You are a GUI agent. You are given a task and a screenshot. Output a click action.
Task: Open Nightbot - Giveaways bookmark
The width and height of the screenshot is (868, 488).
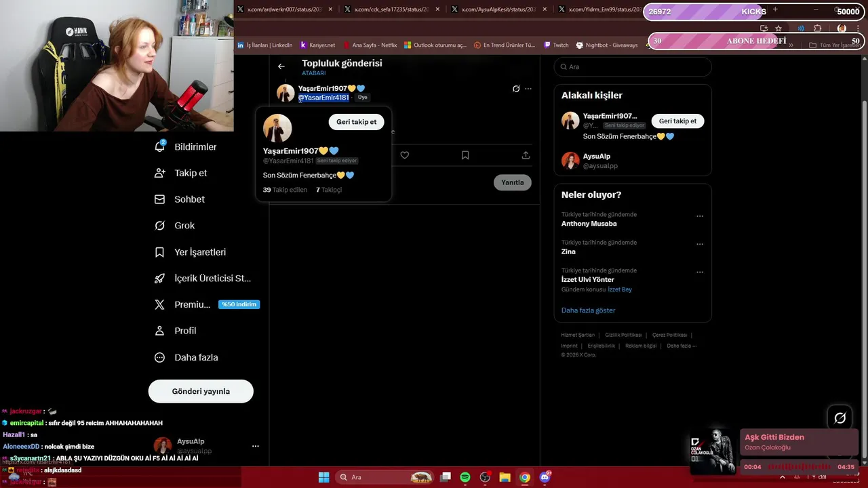click(607, 45)
